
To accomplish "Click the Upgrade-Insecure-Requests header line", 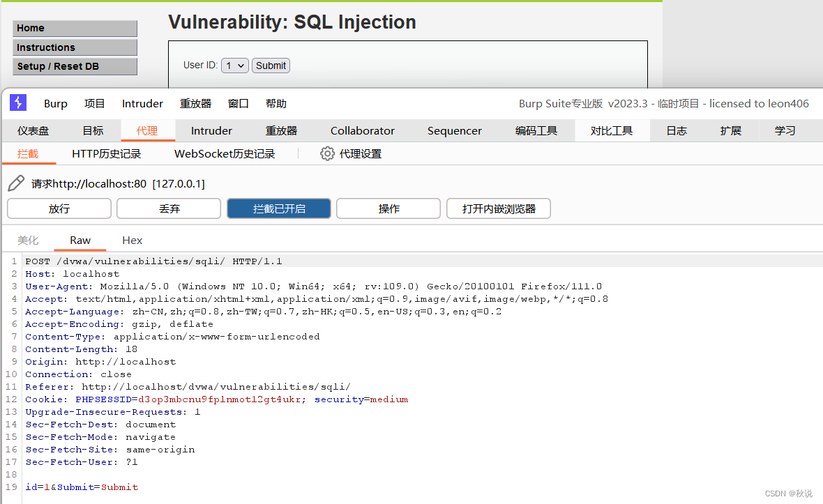I will (113, 412).
